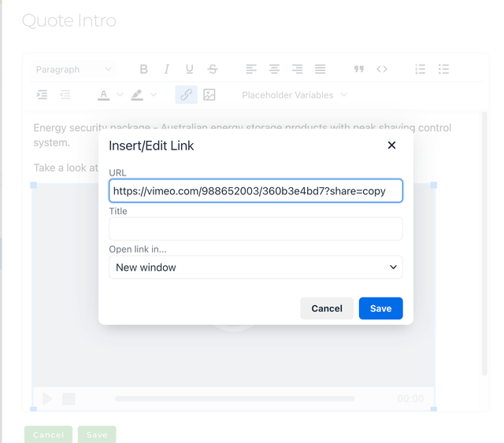Click the insert image icon

pyautogui.click(x=209, y=94)
